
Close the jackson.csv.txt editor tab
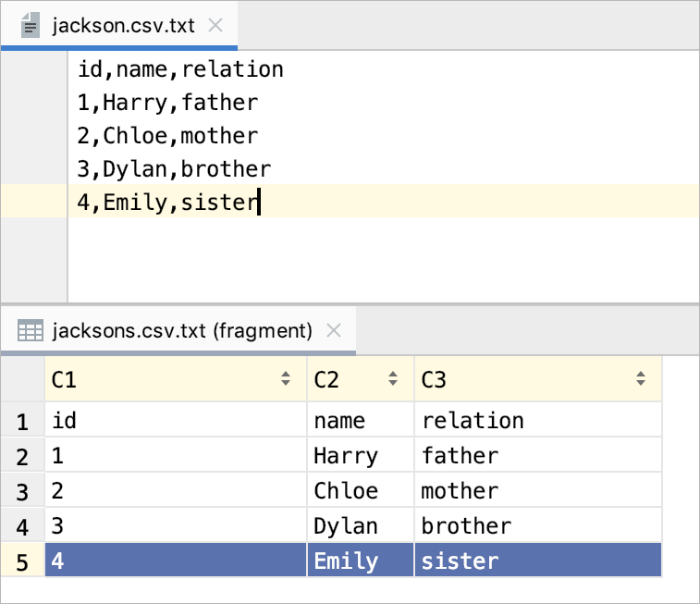tap(215, 25)
